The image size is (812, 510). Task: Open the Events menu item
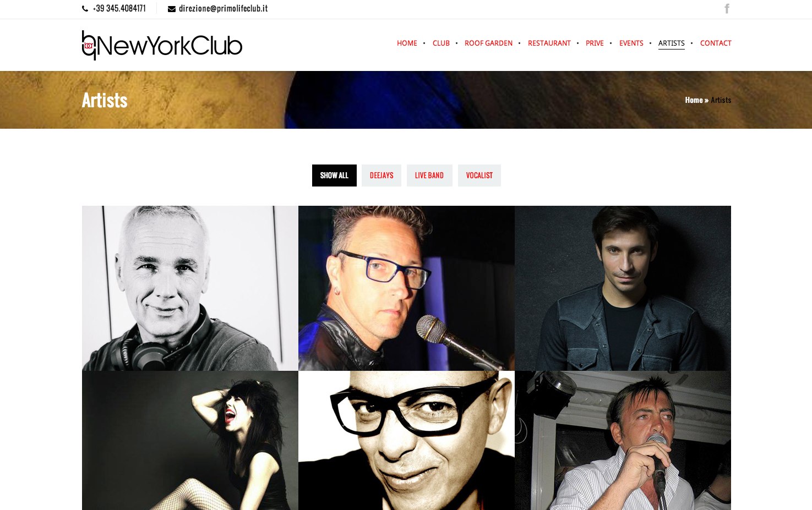pyautogui.click(x=631, y=43)
